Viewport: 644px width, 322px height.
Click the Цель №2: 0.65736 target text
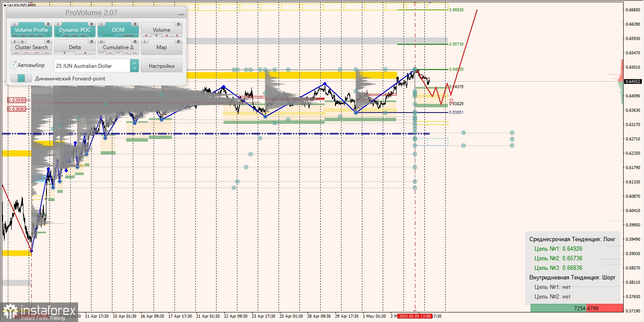(558, 258)
